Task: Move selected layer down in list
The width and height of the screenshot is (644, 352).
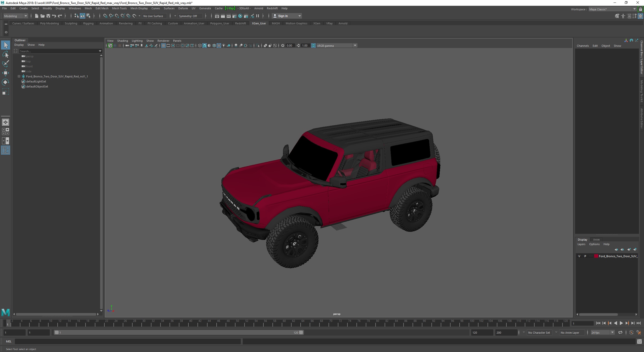Action: pyautogui.click(x=622, y=249)
